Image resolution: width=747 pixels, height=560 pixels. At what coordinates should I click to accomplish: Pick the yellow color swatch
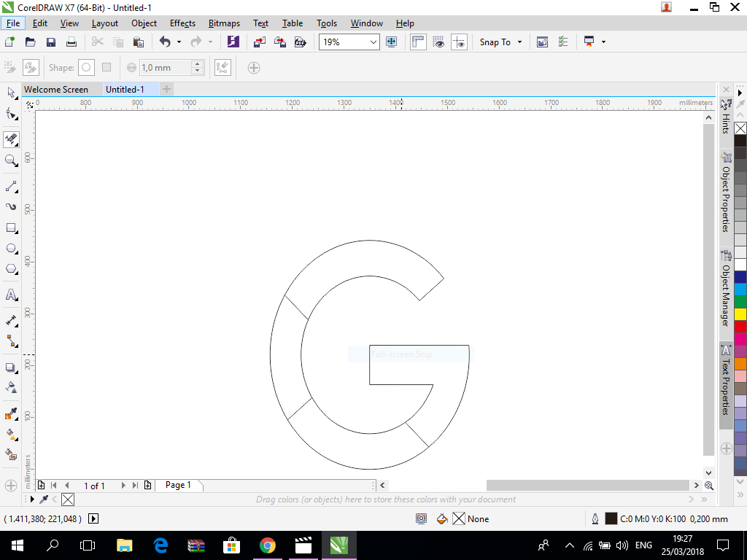pyautogui.click(x=740, y=314)
